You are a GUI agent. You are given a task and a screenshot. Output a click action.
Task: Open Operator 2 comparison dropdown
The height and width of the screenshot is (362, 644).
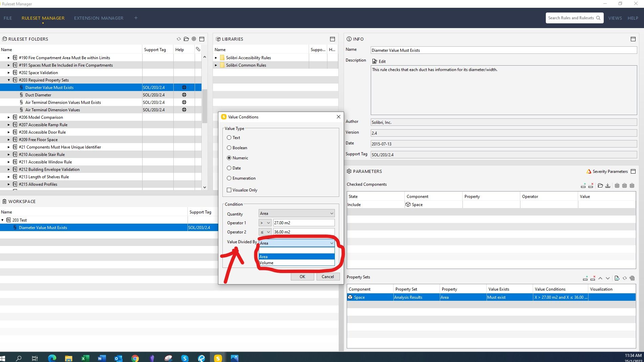265,232
